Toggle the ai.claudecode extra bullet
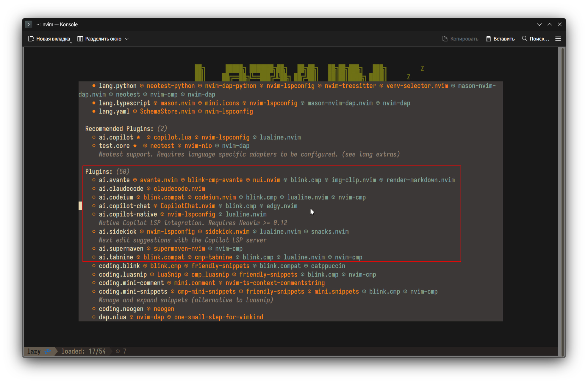 click(x=94, y=189)
